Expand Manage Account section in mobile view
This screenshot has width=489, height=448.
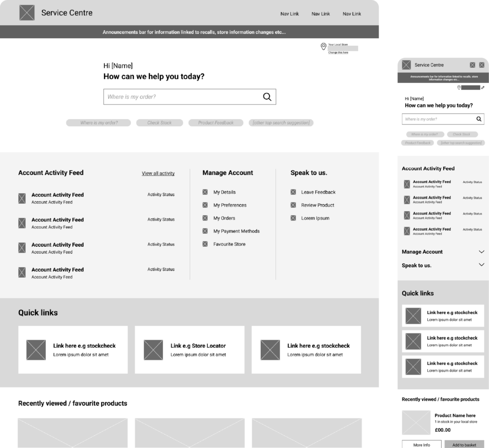coord(481,252)
